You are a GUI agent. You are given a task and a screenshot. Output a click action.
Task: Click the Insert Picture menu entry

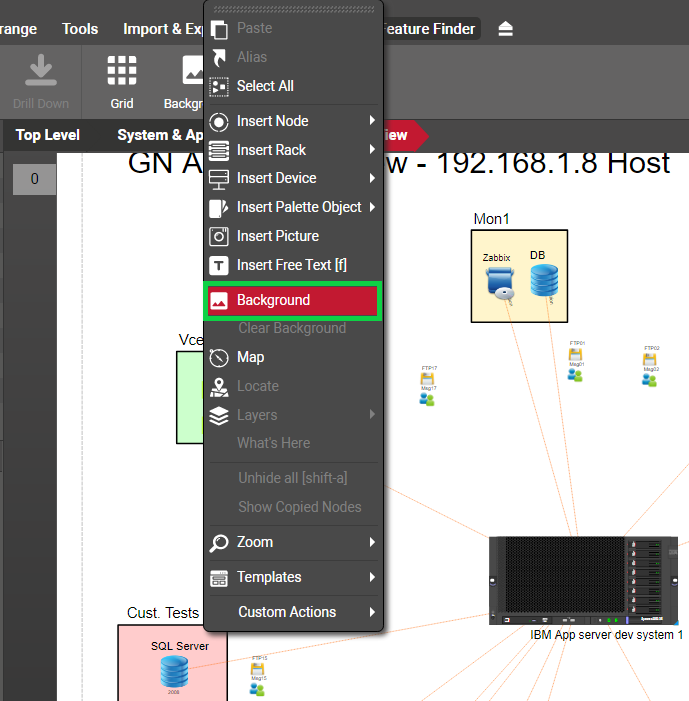277,236
